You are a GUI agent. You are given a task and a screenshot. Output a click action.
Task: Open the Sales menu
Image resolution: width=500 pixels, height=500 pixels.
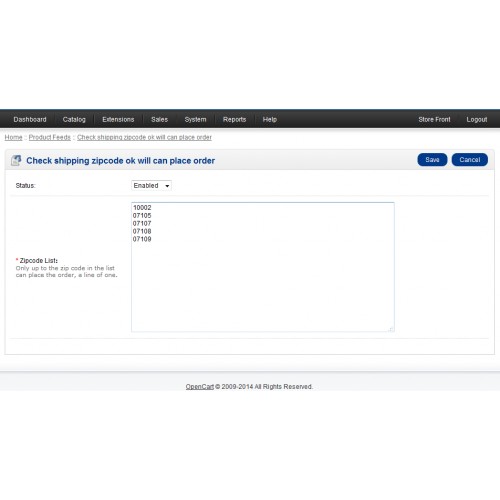pyautogui.click(x=159, y=119)
